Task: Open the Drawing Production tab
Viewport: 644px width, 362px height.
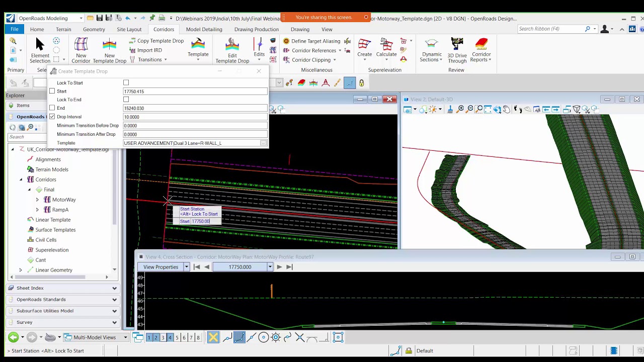Action: (256, 29)
